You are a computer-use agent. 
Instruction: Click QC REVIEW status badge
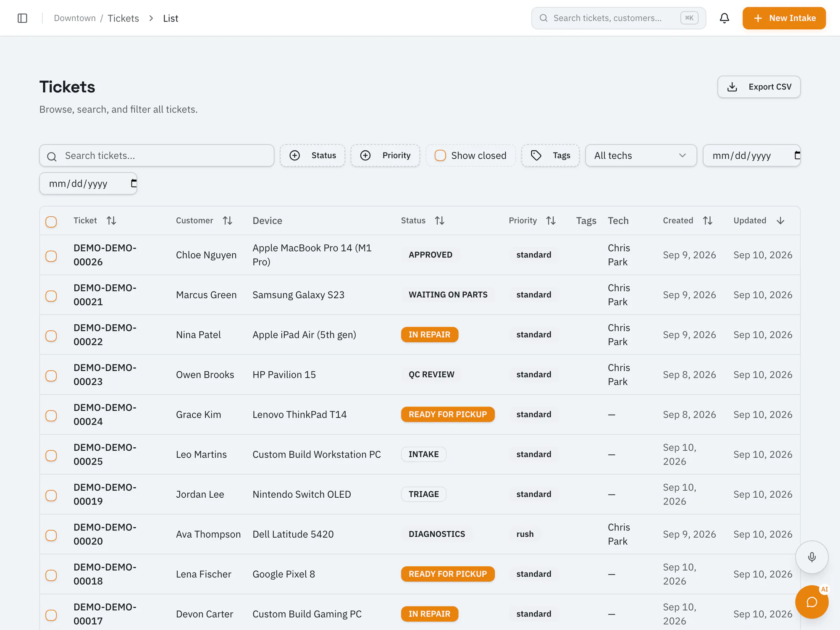tap(431, 375)
